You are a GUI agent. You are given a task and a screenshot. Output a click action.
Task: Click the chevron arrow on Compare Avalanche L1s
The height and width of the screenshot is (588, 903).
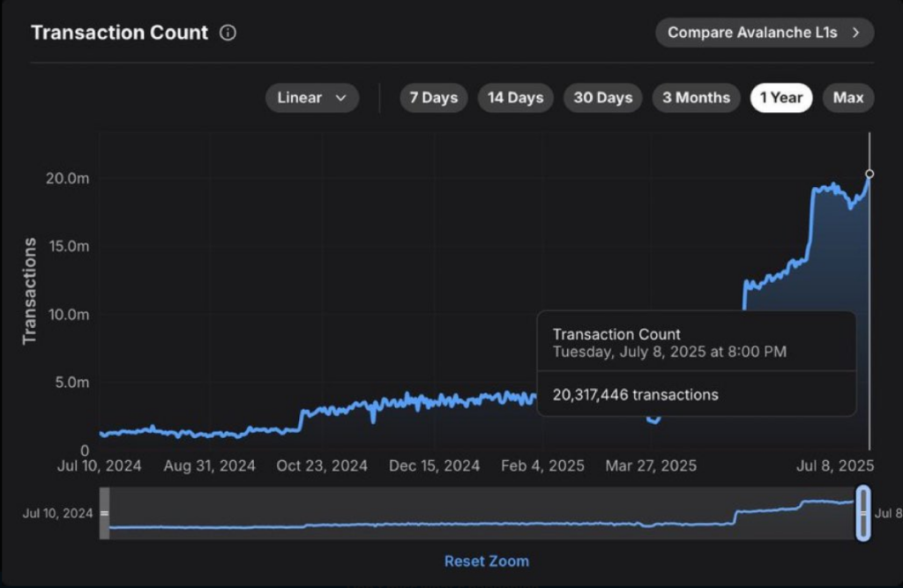855,33
